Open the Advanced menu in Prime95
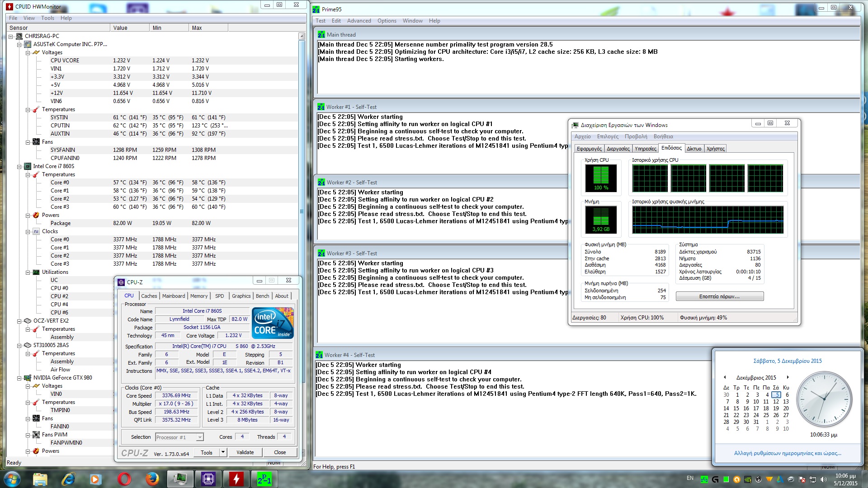Screen dimensions: 868x488 point(359,21)
